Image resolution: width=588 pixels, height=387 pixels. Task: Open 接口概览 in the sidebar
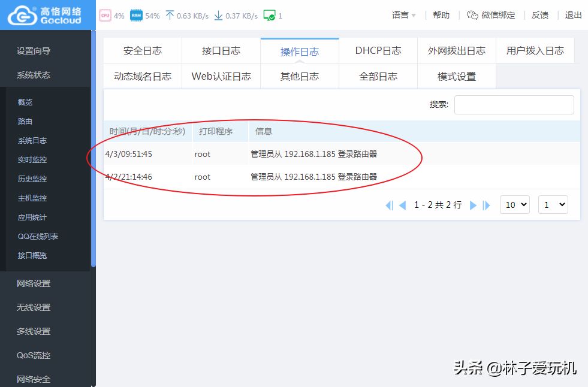tap(32, 255)
